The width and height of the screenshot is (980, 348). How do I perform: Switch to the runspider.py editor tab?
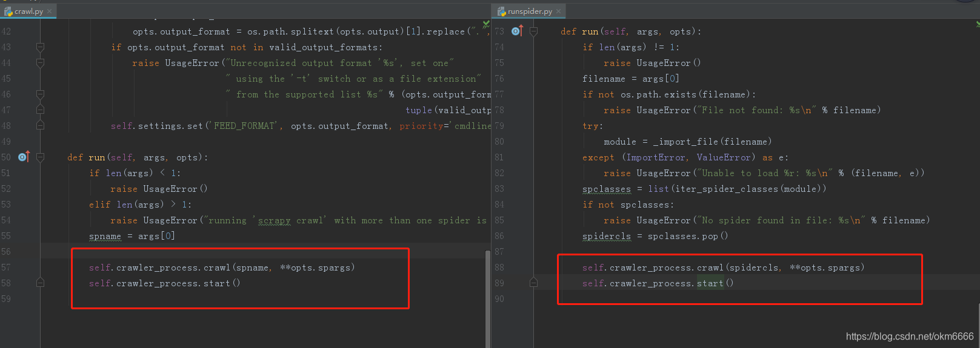tap(530, 11)
